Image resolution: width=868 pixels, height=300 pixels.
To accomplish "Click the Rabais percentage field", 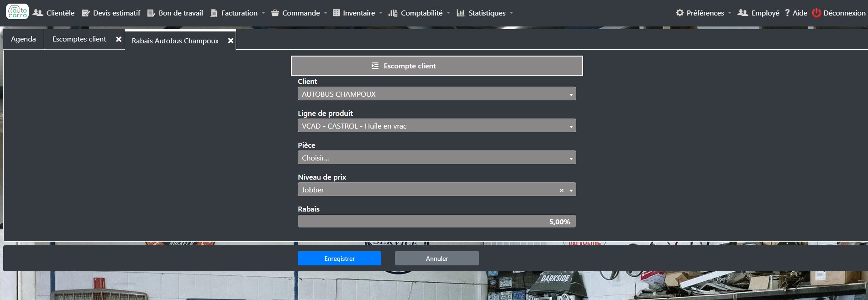I will 437,222.
